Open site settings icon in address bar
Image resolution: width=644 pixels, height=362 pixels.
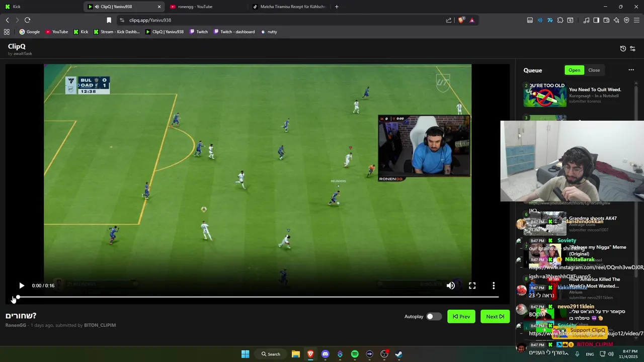(122, 20)
